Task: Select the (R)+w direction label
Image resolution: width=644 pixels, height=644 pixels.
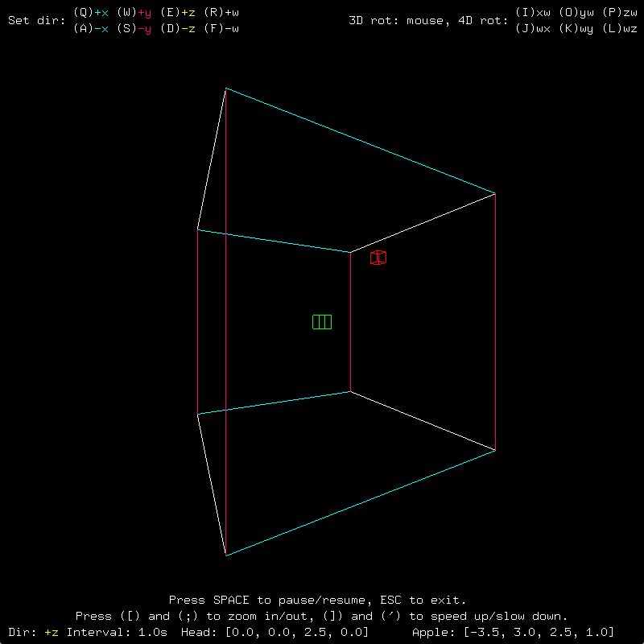Action: coord(221,13)
